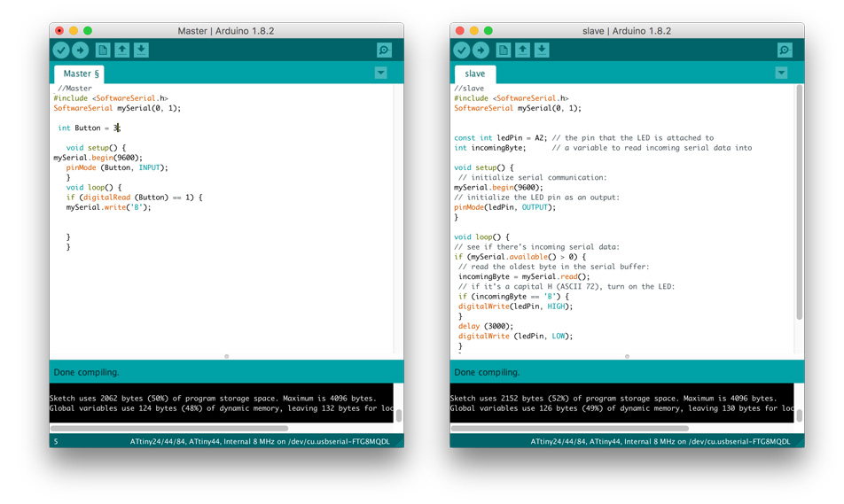Create new sketch in slave window
The height and width of the screenshot is (504, 844).
click(x=503, y=50)
